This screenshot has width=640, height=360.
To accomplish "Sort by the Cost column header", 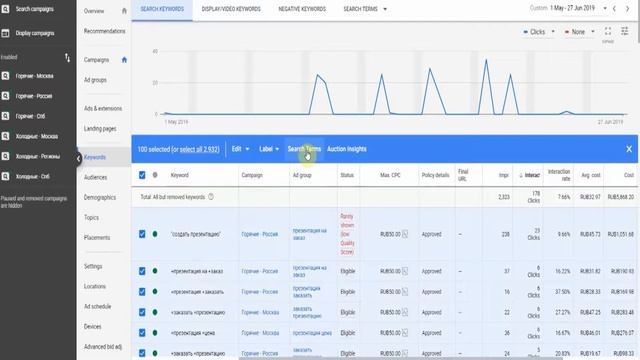I will pos(629,175).
